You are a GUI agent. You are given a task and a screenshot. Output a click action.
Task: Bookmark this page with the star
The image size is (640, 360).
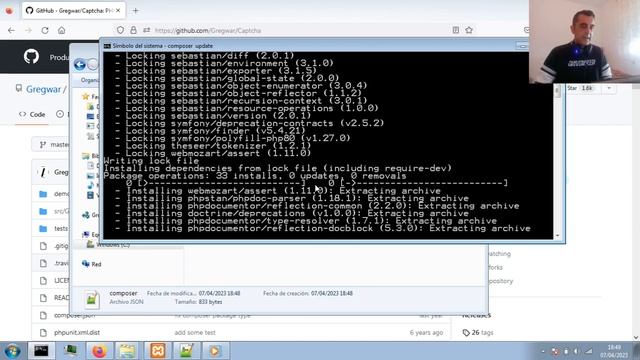pyautogui.click(x=469, y=30)
